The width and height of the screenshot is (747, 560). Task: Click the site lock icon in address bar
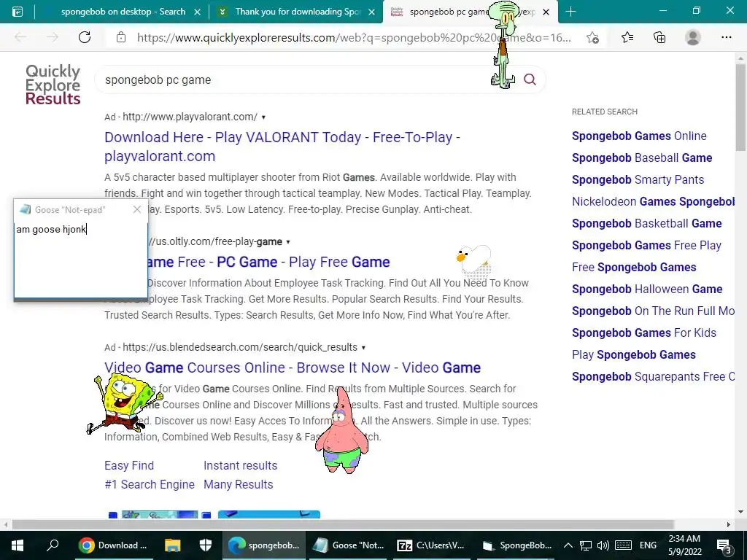pos(121,37)
